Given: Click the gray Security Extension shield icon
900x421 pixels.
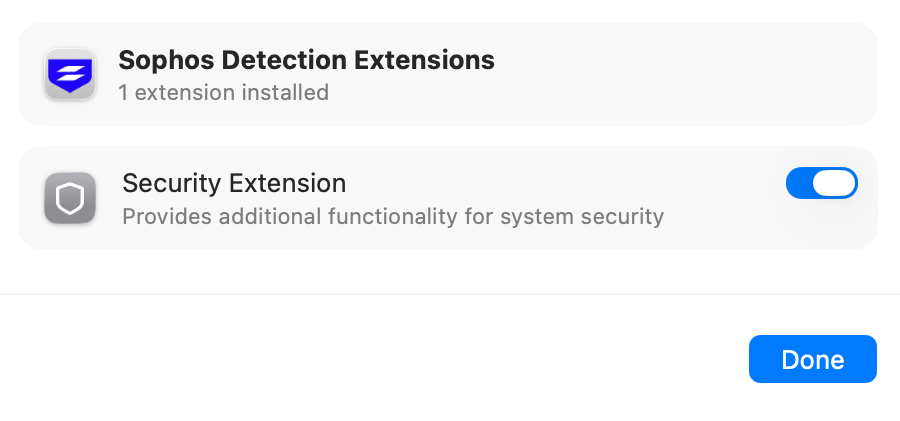Looking at the screenshot, I should pyautogui.click(x=70, y=198).
